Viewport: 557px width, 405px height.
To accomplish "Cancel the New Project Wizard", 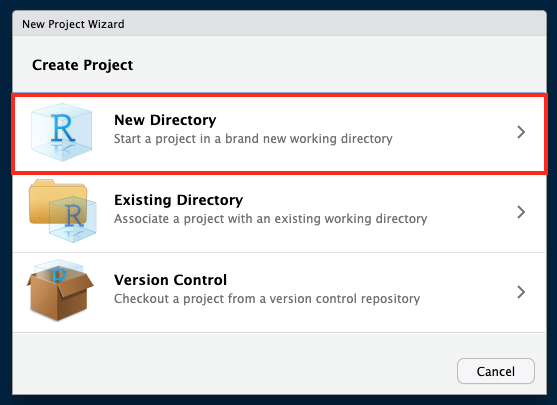I will (496, 371).
